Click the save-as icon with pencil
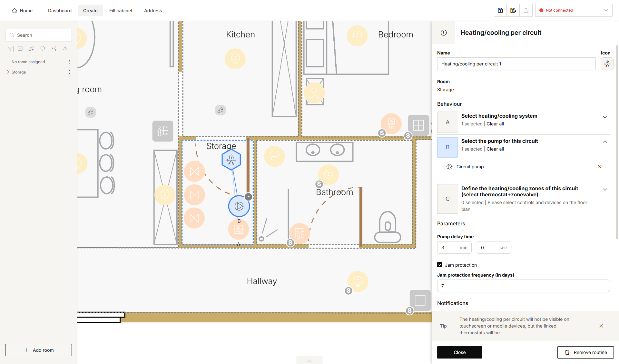Screen dimensions: 619x364 click(x=513, y=10)
